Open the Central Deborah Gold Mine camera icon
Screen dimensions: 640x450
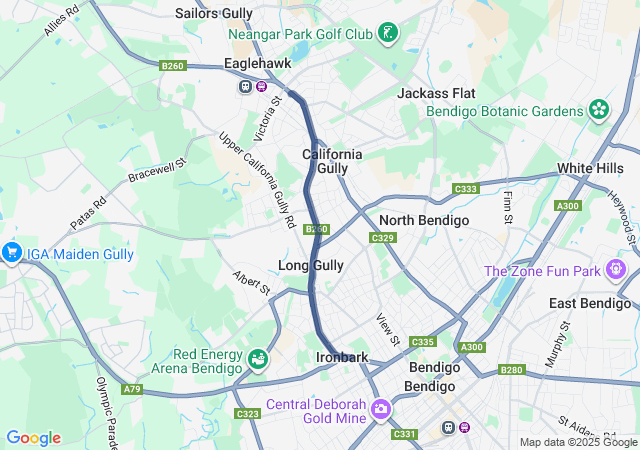click(x=381, y=409)
